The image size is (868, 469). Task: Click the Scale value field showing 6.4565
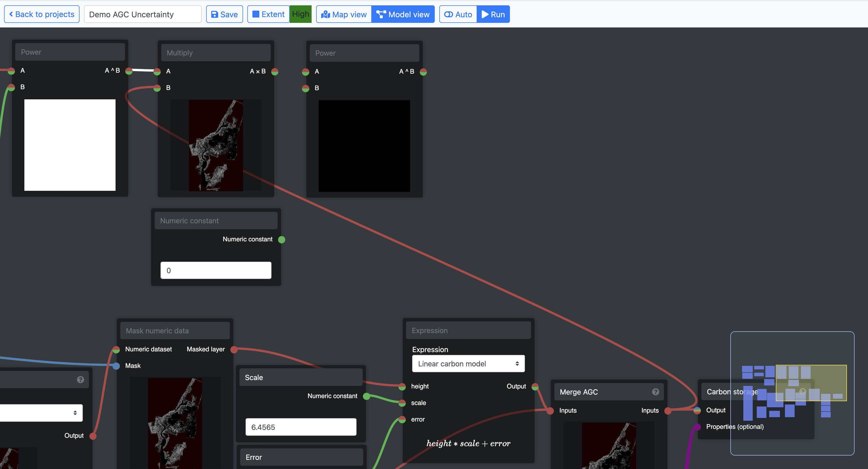(x=301, y=427)
